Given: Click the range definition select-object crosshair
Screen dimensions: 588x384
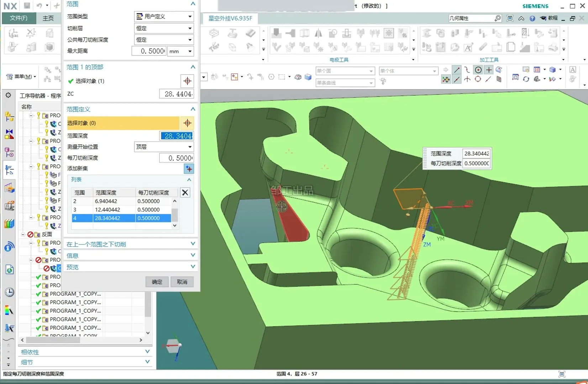Looking at the screenshot, I should 187,123.
